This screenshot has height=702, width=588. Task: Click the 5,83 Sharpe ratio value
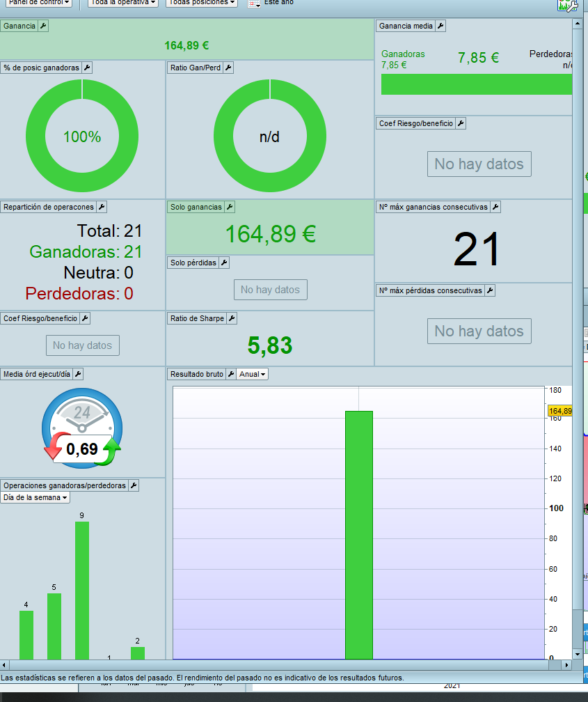pos(270,345)
